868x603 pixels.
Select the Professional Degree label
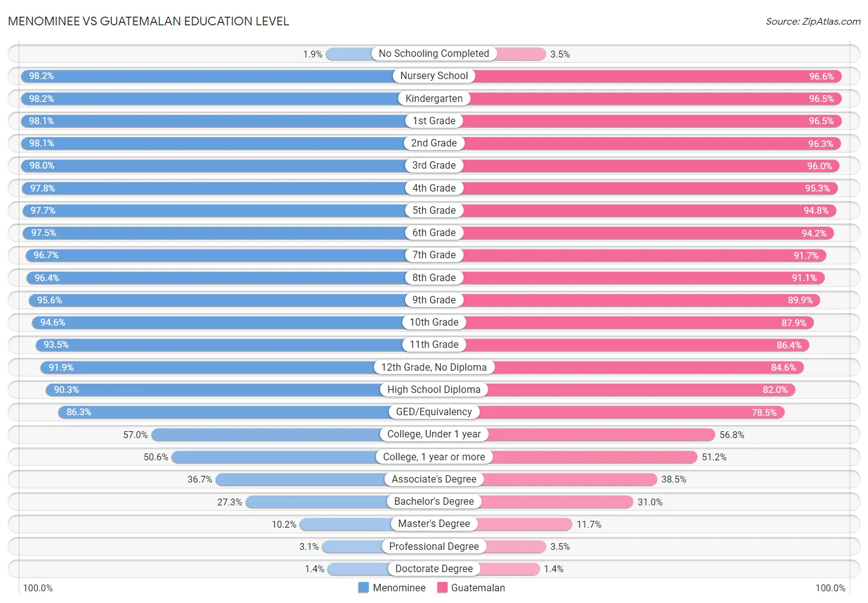[x=434, y=546]
